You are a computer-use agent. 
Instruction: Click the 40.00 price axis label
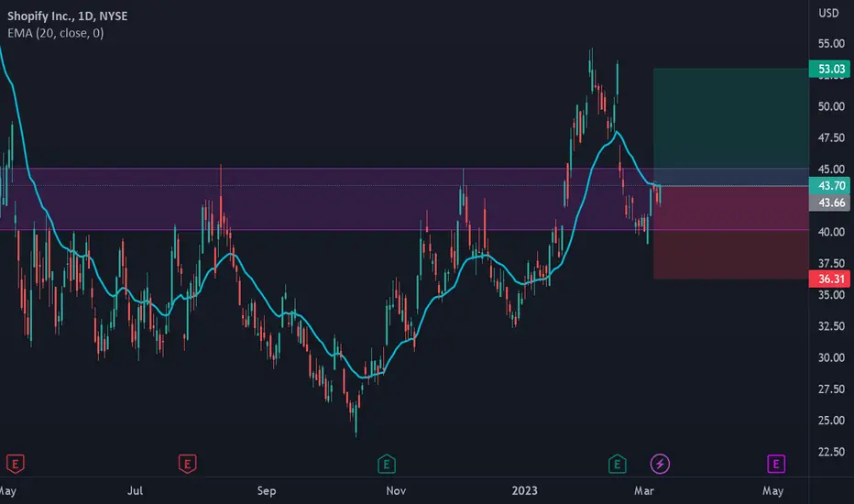[831, 232]
